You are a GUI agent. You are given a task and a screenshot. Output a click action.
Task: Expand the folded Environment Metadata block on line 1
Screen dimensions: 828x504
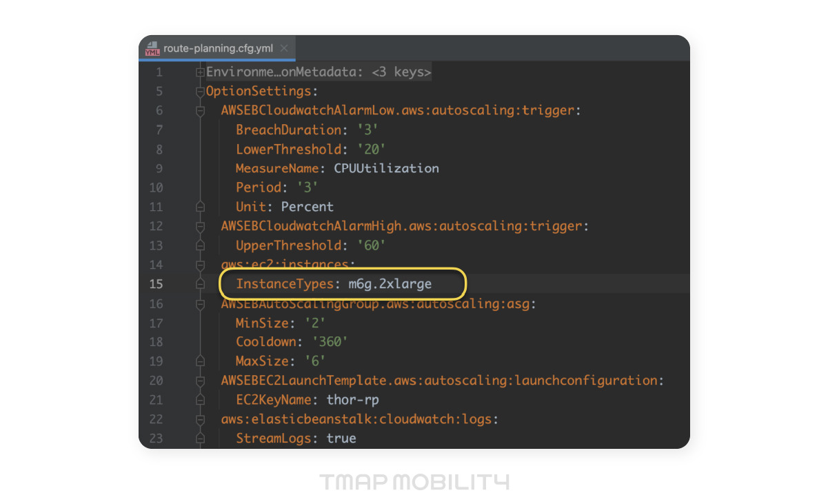(x=201, y=72)
